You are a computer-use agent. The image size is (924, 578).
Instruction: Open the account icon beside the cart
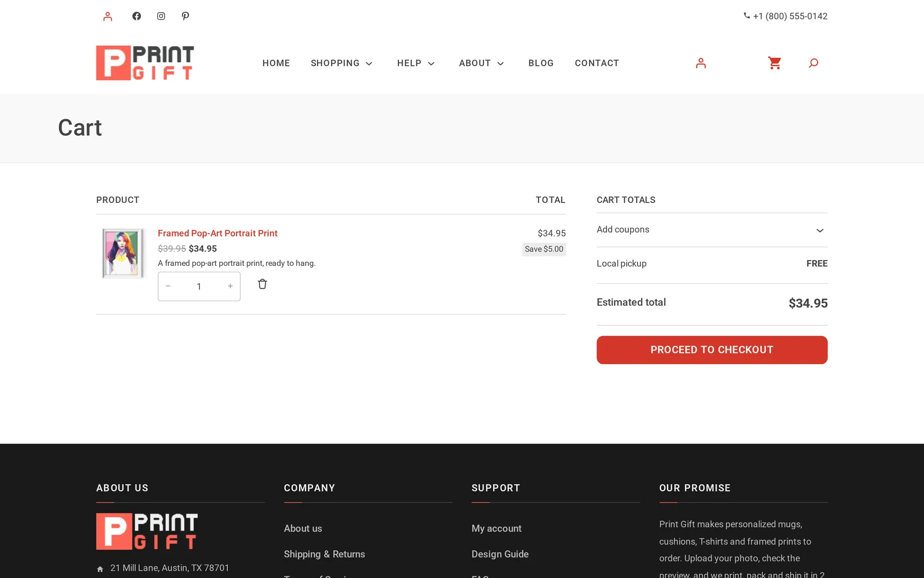tap(701, 63)
